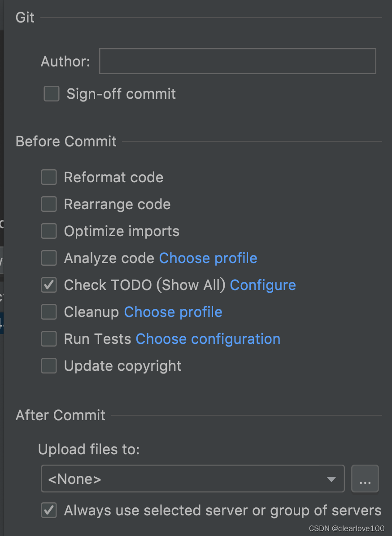Viewport: 392px width, 536px height.
Task: Enable the Analyze code checkbox
Action: 49,258
